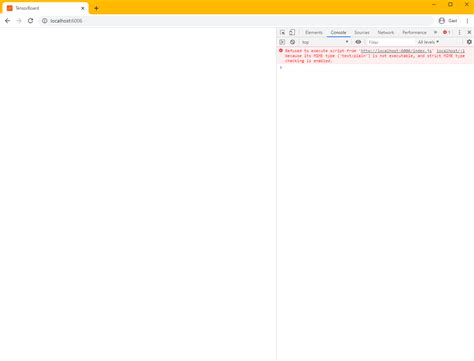This screenshot has height=361, width=474.
Task: Select the TensorBoard browser tab
Action: pos(45,8)
